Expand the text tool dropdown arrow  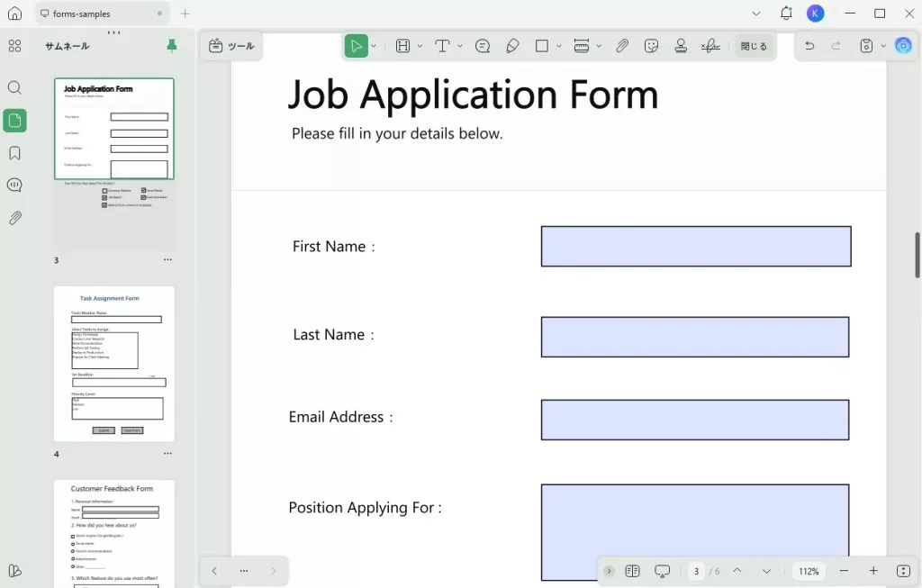coord(460,46)
